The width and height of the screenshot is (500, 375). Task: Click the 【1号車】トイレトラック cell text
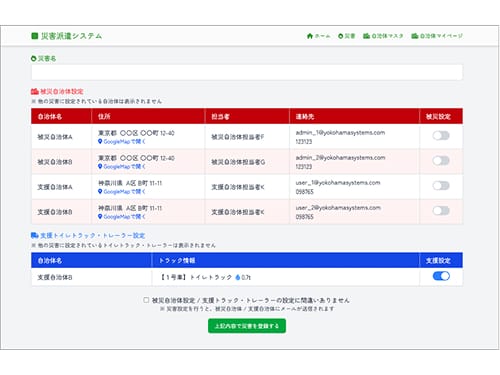pyautogui.click(x=196, y=277)
